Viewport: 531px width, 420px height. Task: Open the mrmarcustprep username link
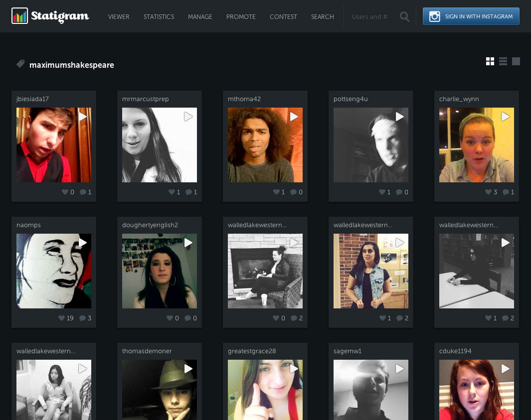[x=145, y=99]
